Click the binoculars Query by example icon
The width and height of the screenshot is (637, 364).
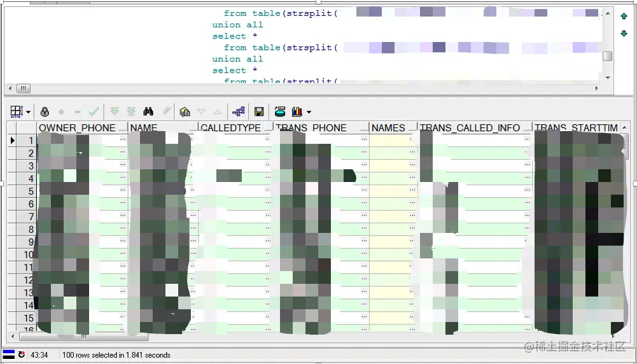pos(148,111)
